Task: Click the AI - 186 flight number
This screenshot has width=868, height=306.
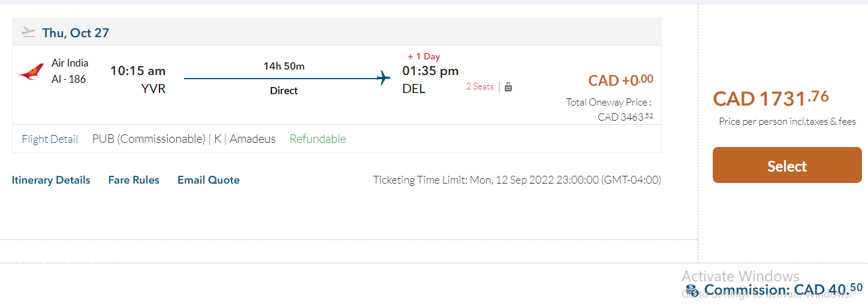Action: pyautogui.click(x=69, y=79)
